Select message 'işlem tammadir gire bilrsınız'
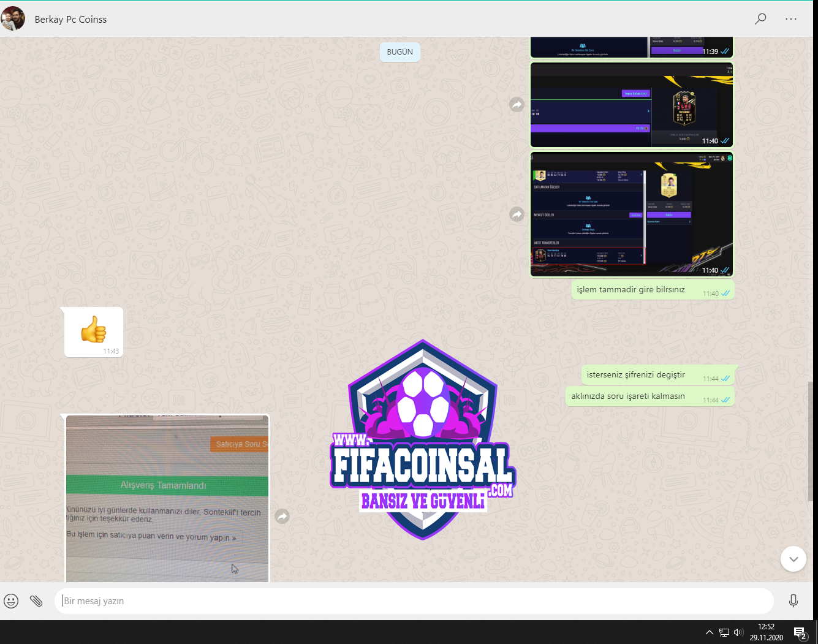The image size is (818, 644). 653,290
